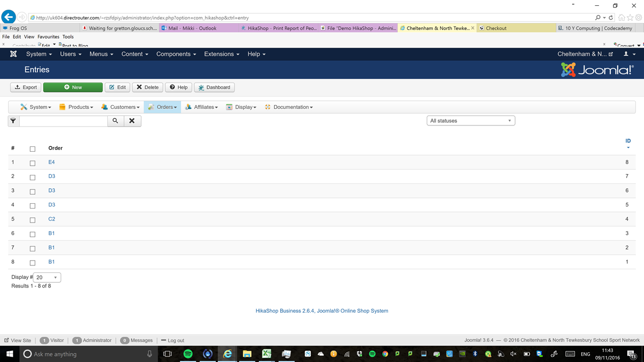
Task: Open the HikaShop Business 2.6.4 link
Action: 322,311
